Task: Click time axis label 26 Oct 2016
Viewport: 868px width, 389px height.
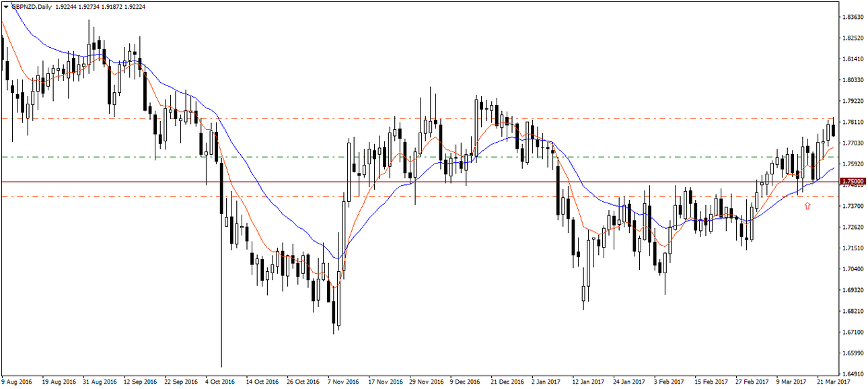Action: pos(305,382)
